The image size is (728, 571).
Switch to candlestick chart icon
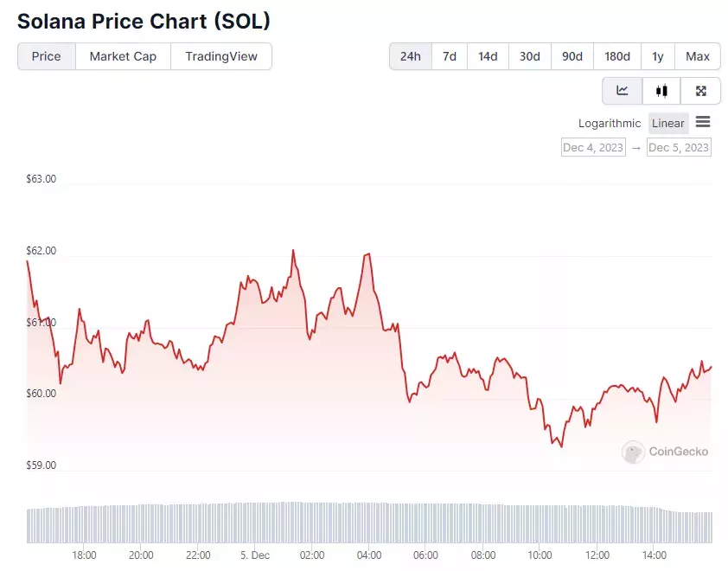tap(661, 91)
